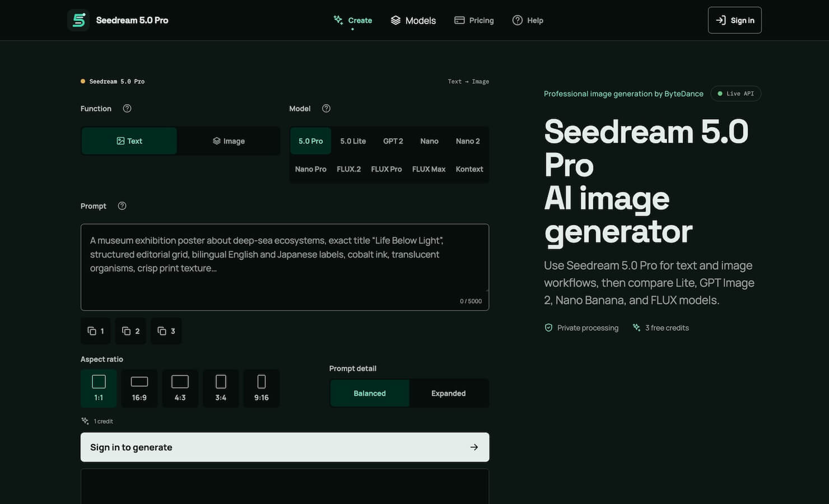Click the "0 / 5000" character counter
This screenshot has width=829, height=504.
tap(471, 301)
